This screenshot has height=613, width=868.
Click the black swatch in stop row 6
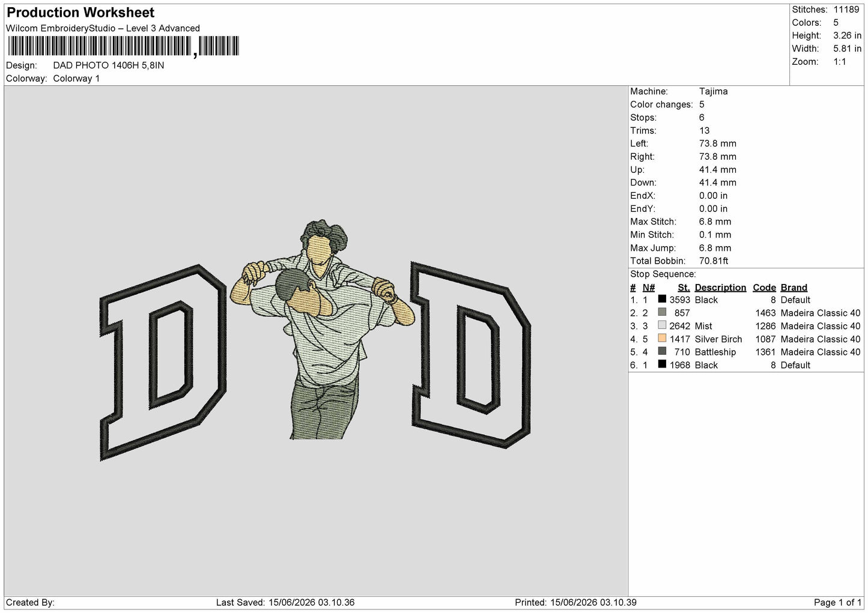pos(662,364)
